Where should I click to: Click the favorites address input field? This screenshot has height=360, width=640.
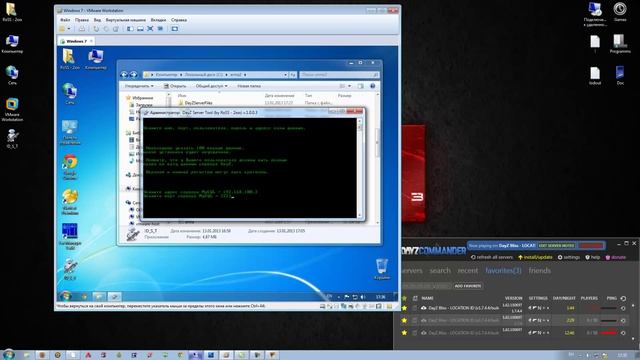[427, 286]
